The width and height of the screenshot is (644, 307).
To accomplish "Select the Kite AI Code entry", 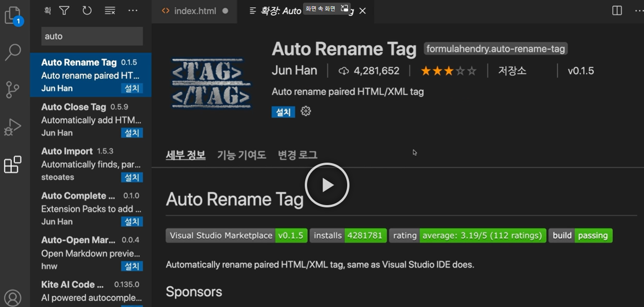I will 91,291.
